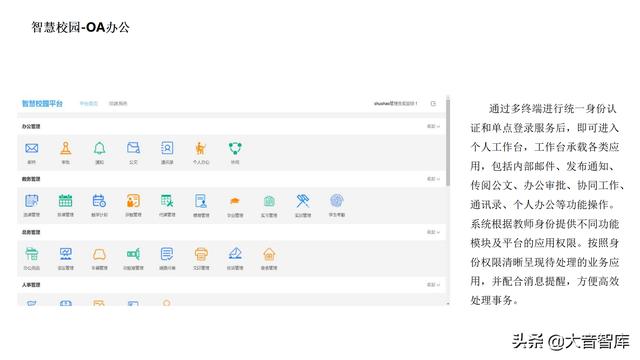640x360 pixels.
Task: Click the scrollbar's bottom down arrow
Action: (448, 303)
